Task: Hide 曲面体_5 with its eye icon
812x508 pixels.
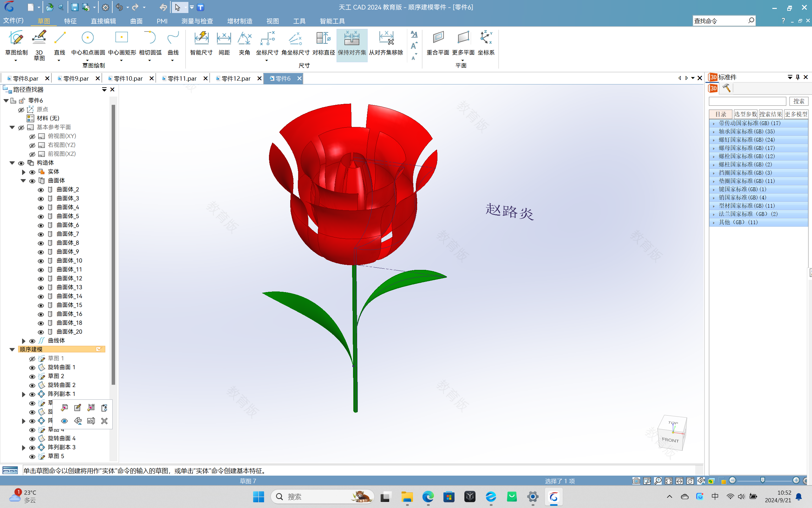Action: [x=41, y=216]
